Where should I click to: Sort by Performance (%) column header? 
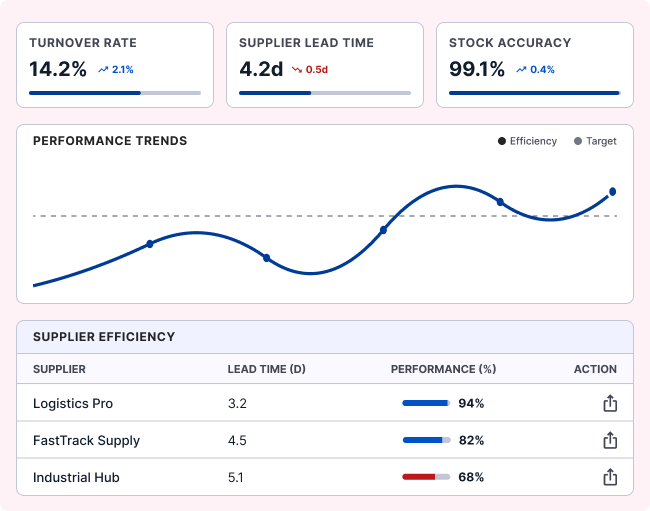(443, 369)
